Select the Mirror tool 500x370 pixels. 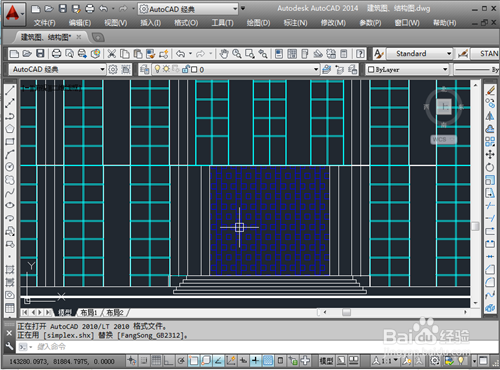[490, 116]
